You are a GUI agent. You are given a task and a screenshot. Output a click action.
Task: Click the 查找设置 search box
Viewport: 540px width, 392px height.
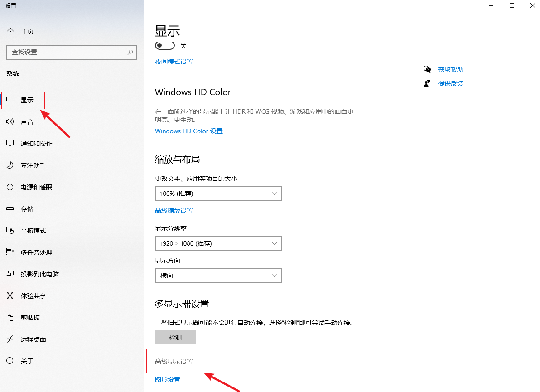point(67,52)
